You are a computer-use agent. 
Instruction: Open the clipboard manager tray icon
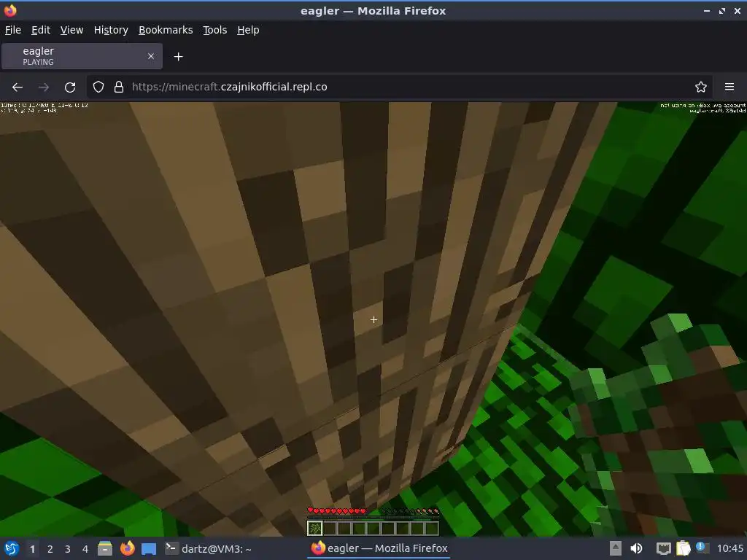coord(683,548)
